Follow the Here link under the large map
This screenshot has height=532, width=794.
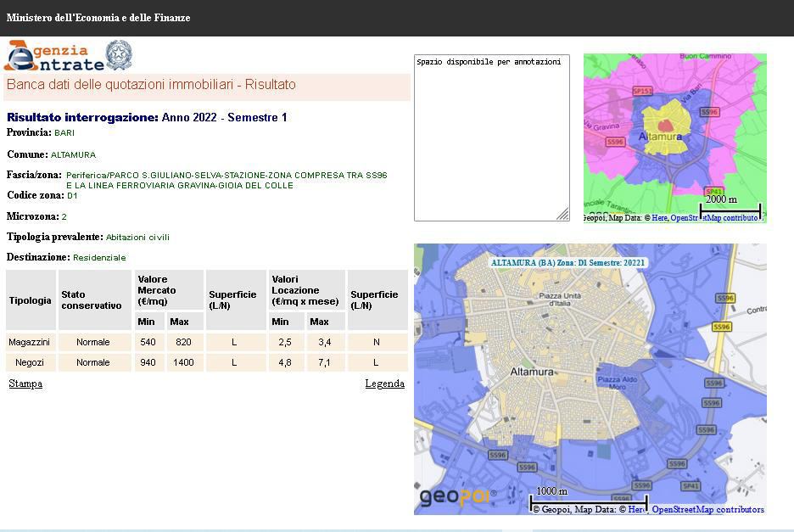pyautogui.click(x=637, y=509)
